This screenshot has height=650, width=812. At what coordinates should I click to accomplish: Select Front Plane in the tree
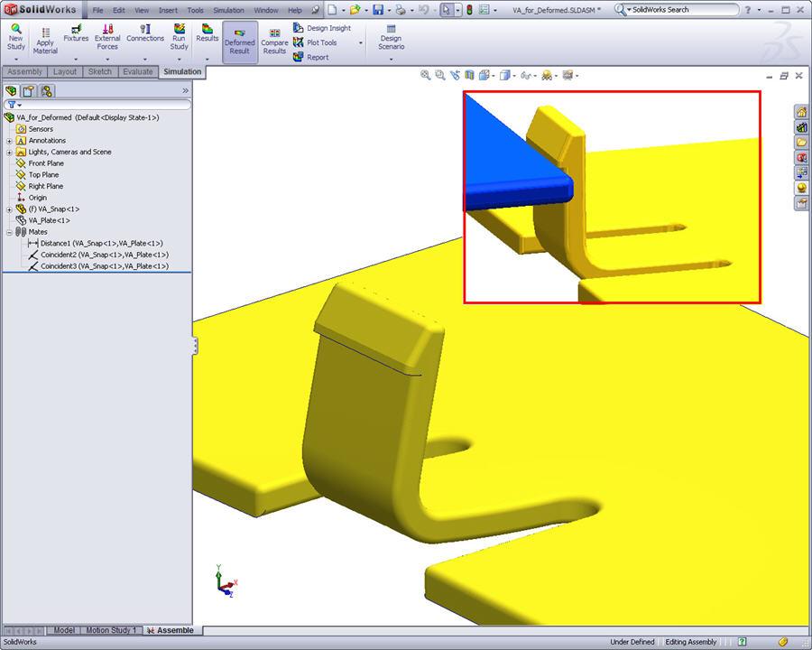click(40, 163)
